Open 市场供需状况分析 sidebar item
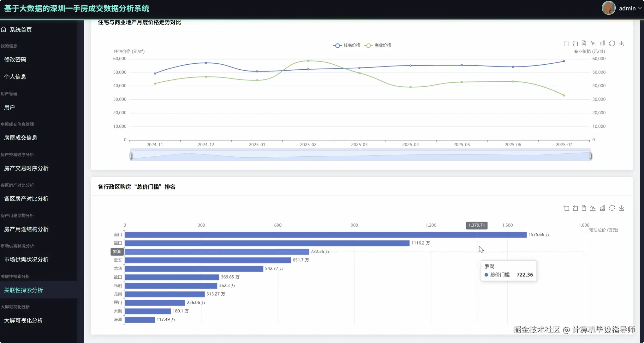Viewport: 644px width, 343px height. click(26, 260)
